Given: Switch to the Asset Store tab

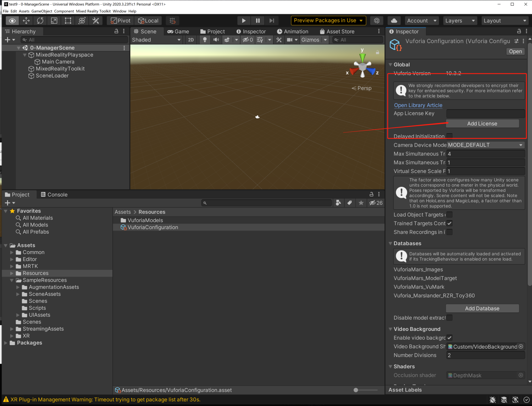Looking at the screenshot, I should [337, 32].
